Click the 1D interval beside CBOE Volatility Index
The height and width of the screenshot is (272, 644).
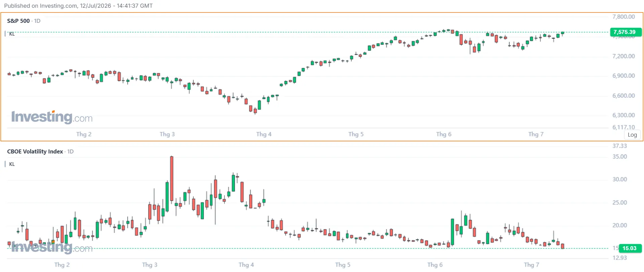(70, 151)
